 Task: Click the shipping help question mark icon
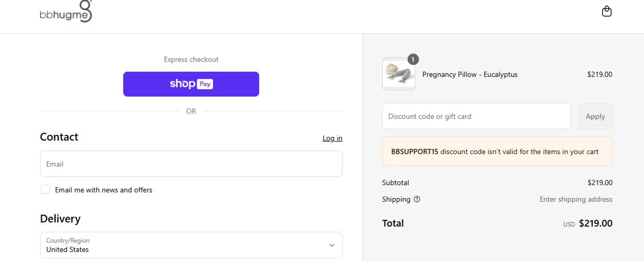coord(417,199)
